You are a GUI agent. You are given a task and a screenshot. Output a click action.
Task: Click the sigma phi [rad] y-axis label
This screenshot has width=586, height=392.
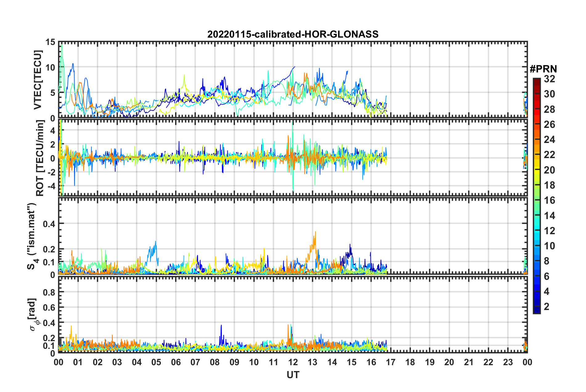coord(33,314)
